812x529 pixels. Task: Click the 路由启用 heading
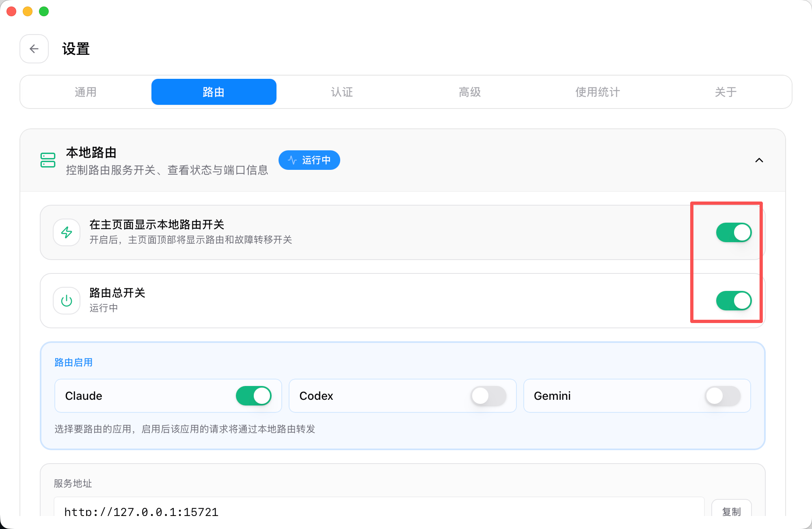coord(73,362)
